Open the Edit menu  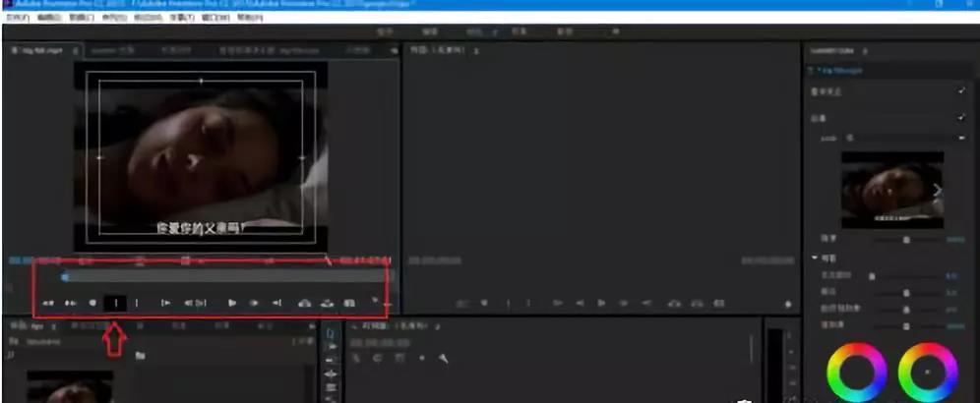pyautogui.click(x=49, y=18)
